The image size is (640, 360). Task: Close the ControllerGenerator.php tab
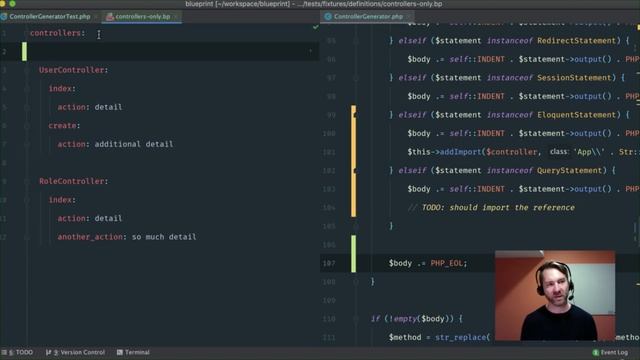(x=408, y=17)
